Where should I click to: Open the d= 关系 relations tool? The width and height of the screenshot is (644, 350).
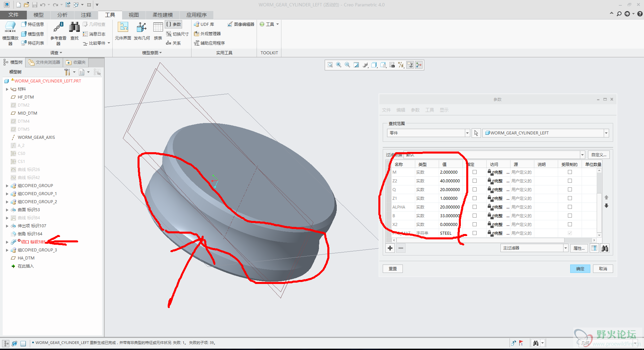(x=173, y=43)
